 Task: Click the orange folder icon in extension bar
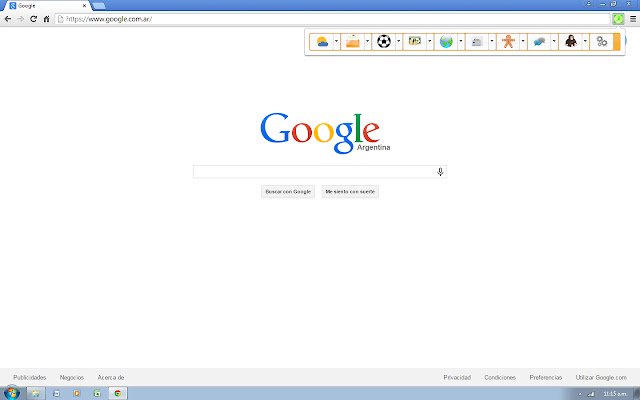click(x=353, y=42)
